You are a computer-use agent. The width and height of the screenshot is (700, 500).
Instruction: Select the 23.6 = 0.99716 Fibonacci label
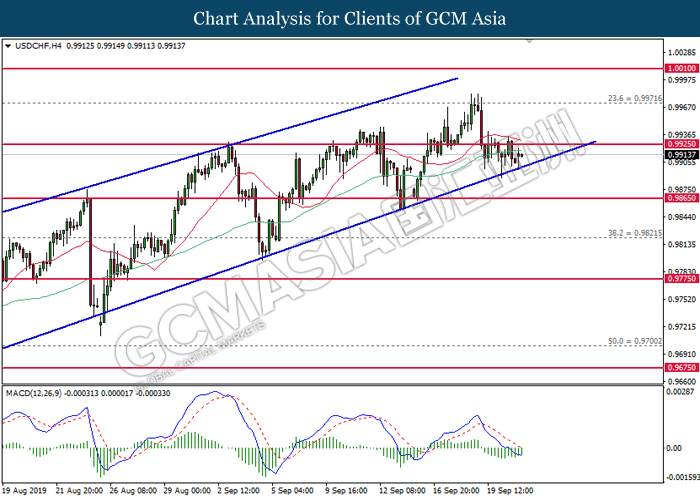click(635, 98)
